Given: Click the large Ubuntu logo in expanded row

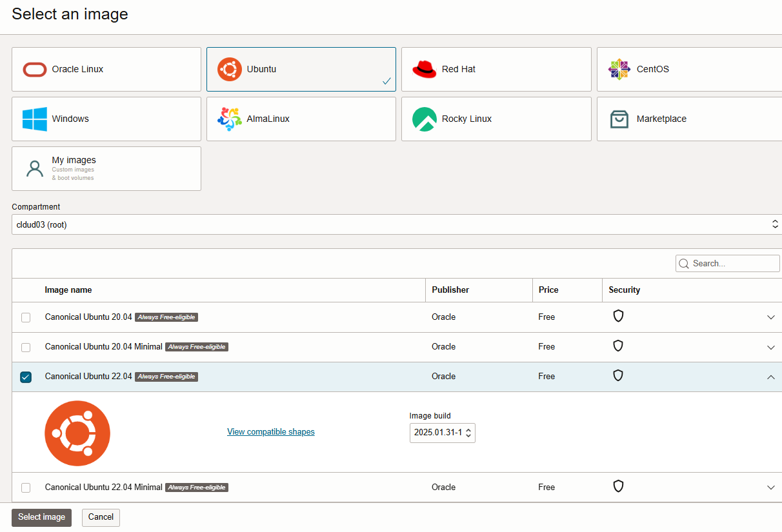Looking at the screenshot, I should (77, 433).
